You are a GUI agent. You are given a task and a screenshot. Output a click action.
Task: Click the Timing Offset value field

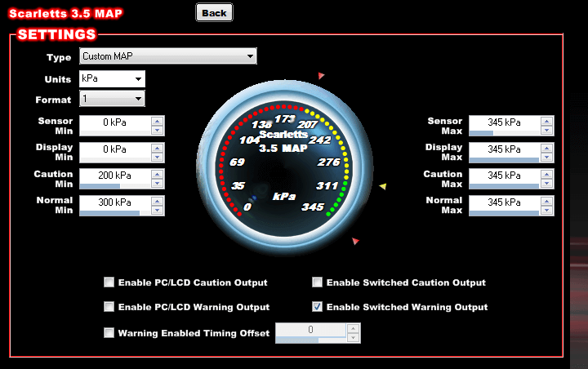(x=310, y=330)
